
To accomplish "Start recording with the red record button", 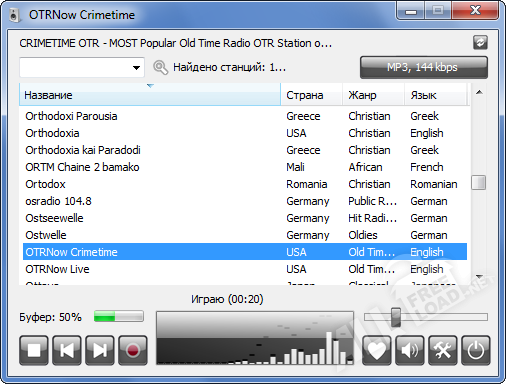I will point(133,350).
